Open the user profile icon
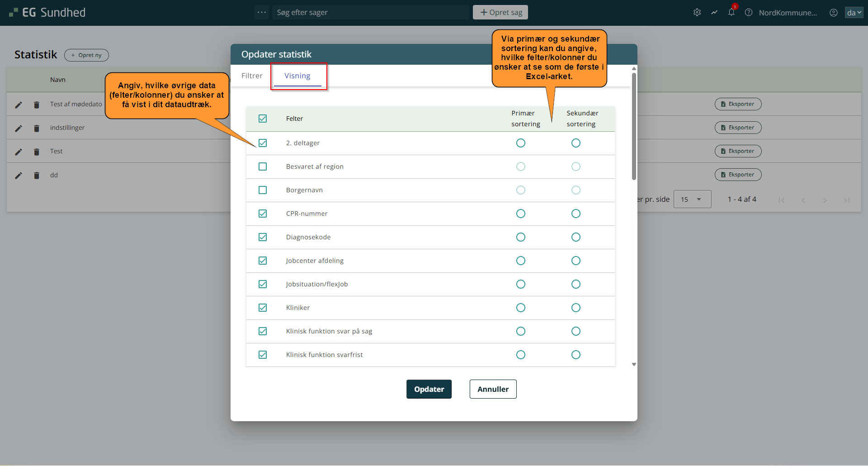 pyautogui.click(x=833, y=13)
